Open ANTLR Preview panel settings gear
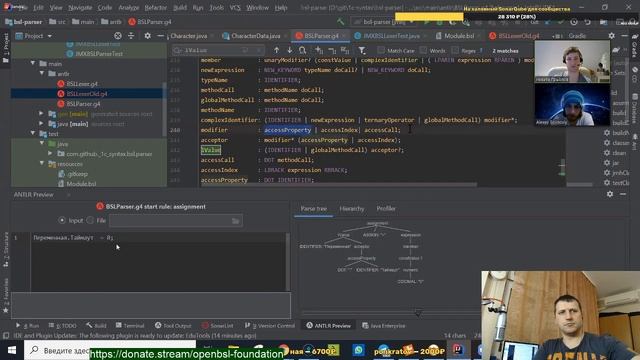Image resolution: width=640 pixels, height=360 pixels. pos(610,194)
